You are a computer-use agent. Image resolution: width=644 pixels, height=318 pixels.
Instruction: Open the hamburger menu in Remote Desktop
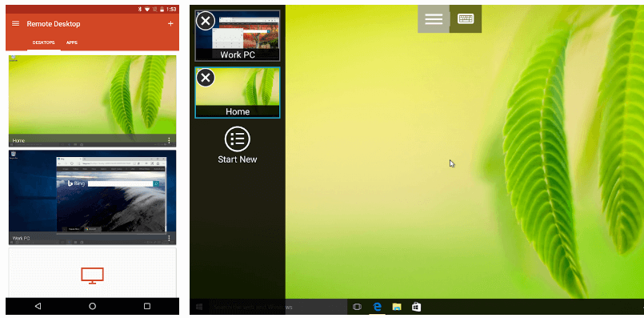pyautogui.click(x=16, y=23)
